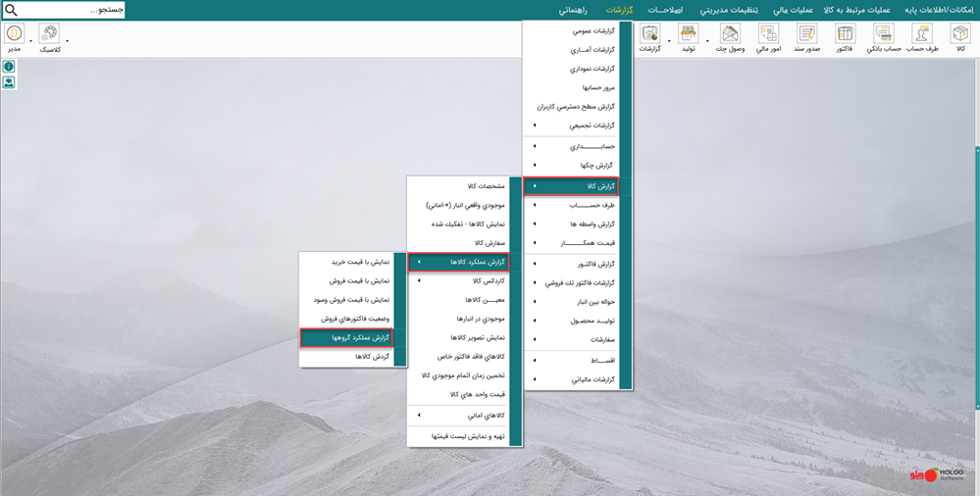The image size is (980, 496).
Task: Open the امور مالی toolbar icon
Action: pos(768,36)
